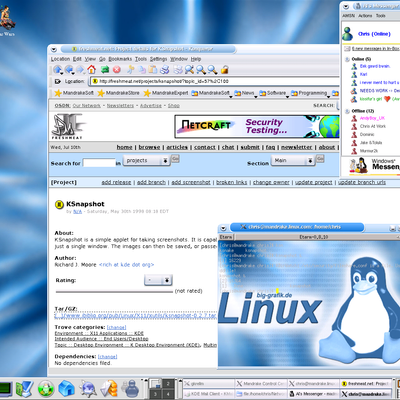Click the Netcraft Security Testing banner

(x=257, y=126)
